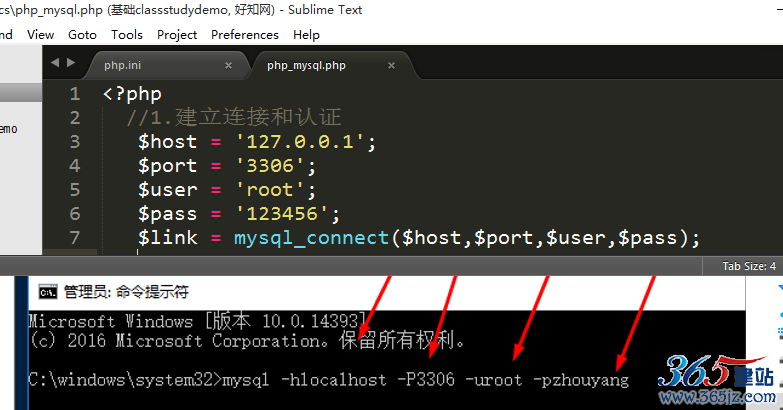Click the '3306' string value
Screen dimensions: 783x410
point(270,166)
